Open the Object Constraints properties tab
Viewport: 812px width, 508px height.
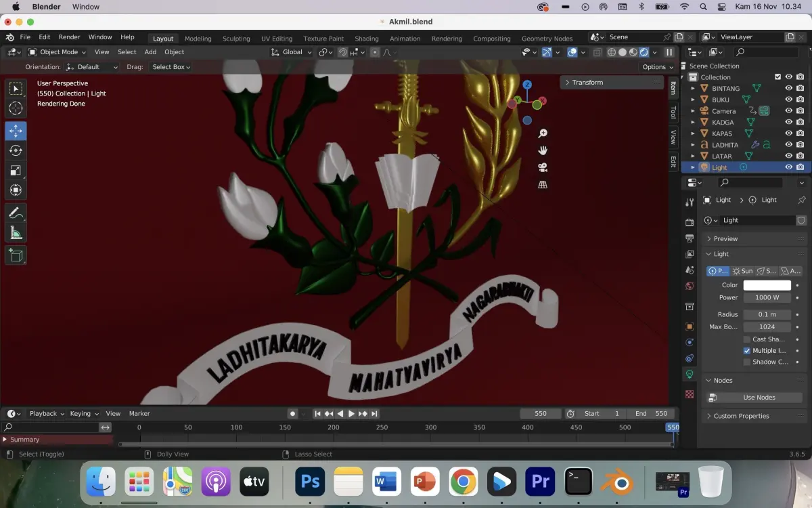(x=690, y=358)
